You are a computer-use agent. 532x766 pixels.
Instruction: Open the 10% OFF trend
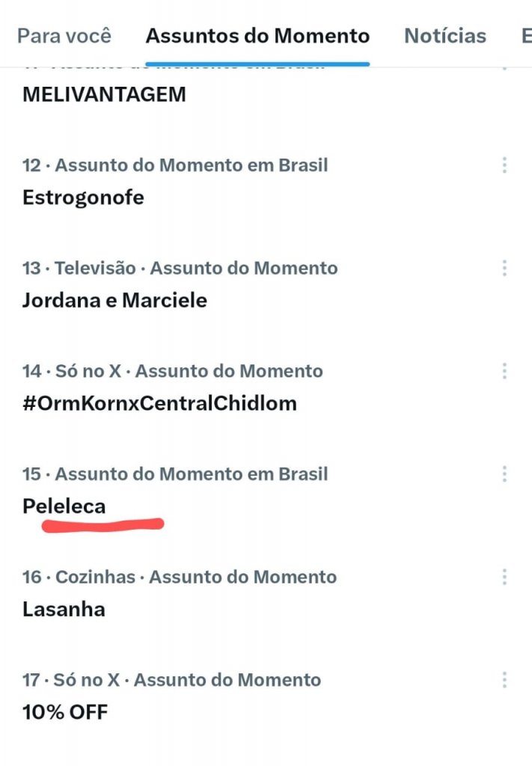click(64, 711)
